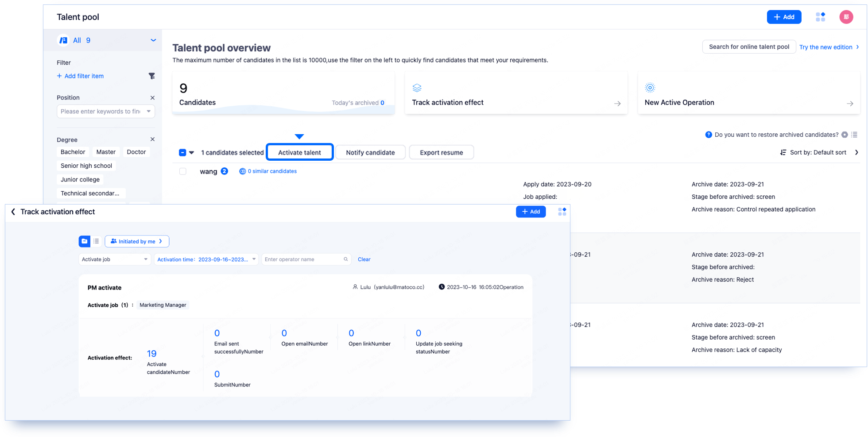Screen dimensions: 868x437
Task: Click the similar candidates icon next to wang
Action: (x=242, y=171)
